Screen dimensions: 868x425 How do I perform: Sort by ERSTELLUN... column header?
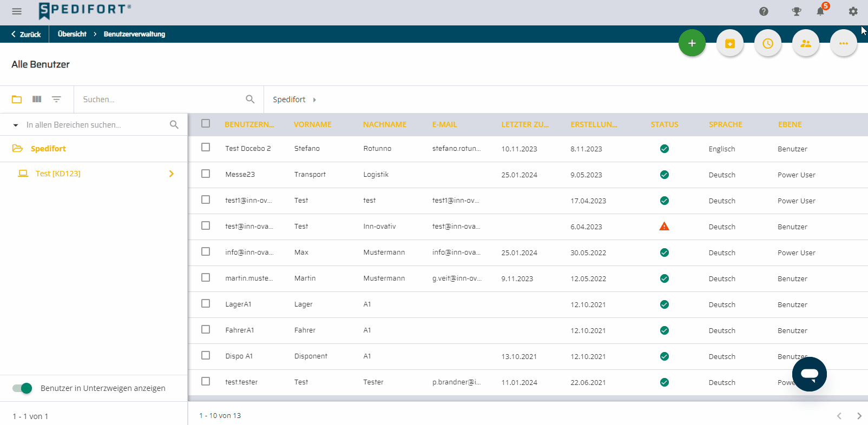click(x=594, y=124)
